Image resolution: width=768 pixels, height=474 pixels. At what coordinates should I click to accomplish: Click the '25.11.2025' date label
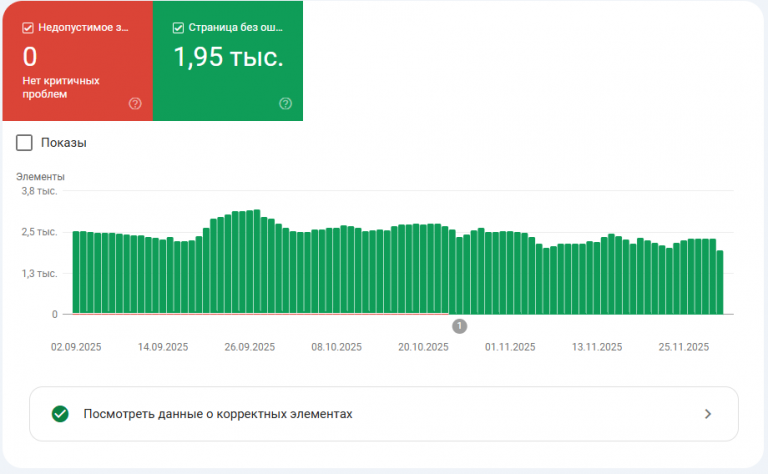coord(684,347)
